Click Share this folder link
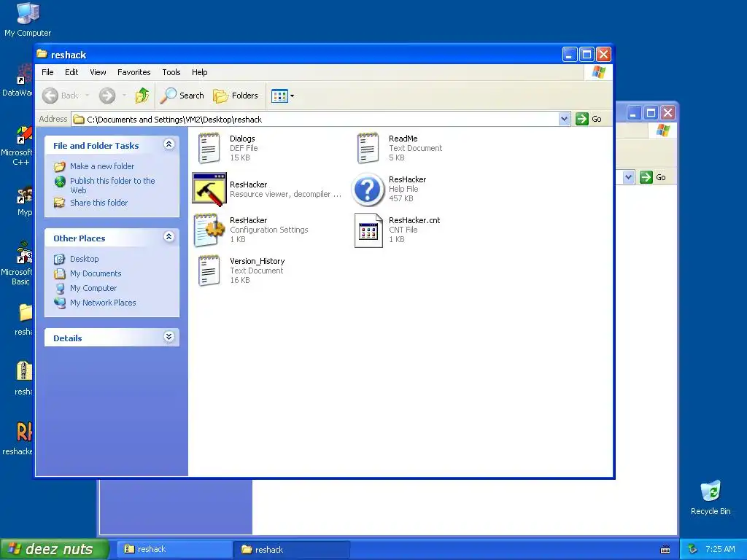The image size is (747, 560). tap(98, 203)
